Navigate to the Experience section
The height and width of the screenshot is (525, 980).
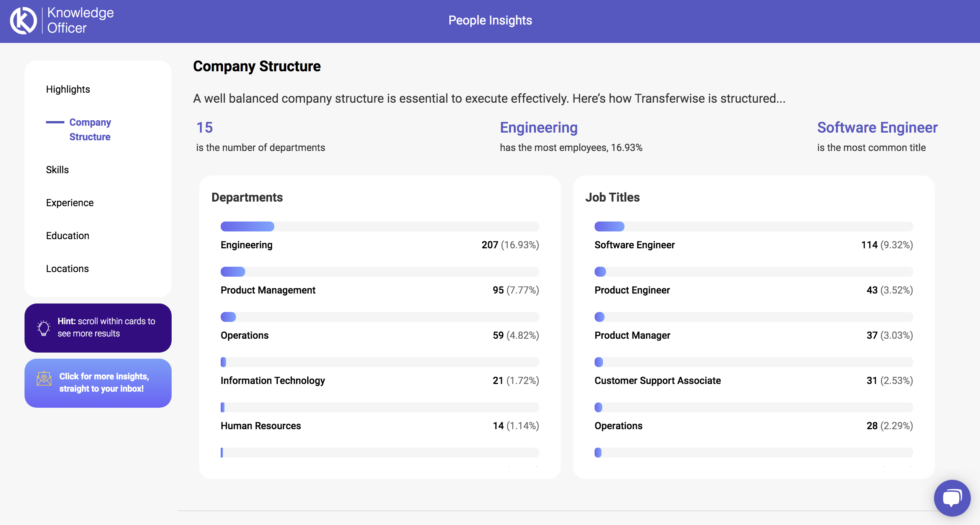[69, 202]
